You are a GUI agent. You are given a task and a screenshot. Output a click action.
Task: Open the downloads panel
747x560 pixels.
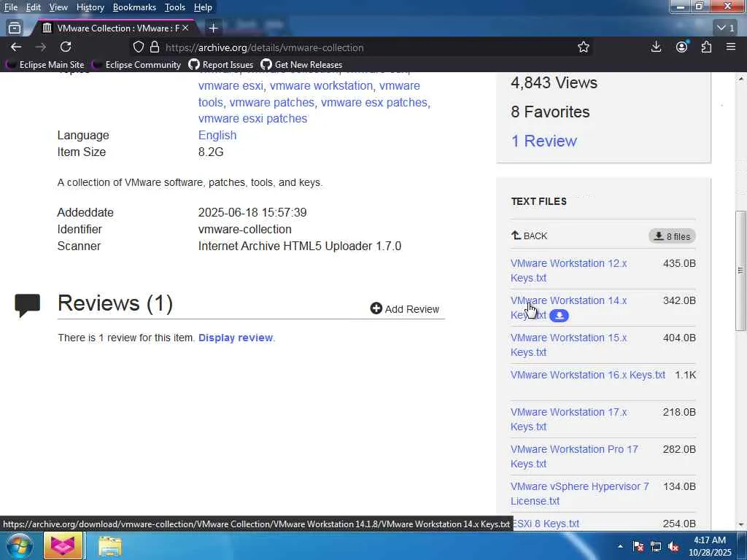pyautogui.click(x=656, y=47)
